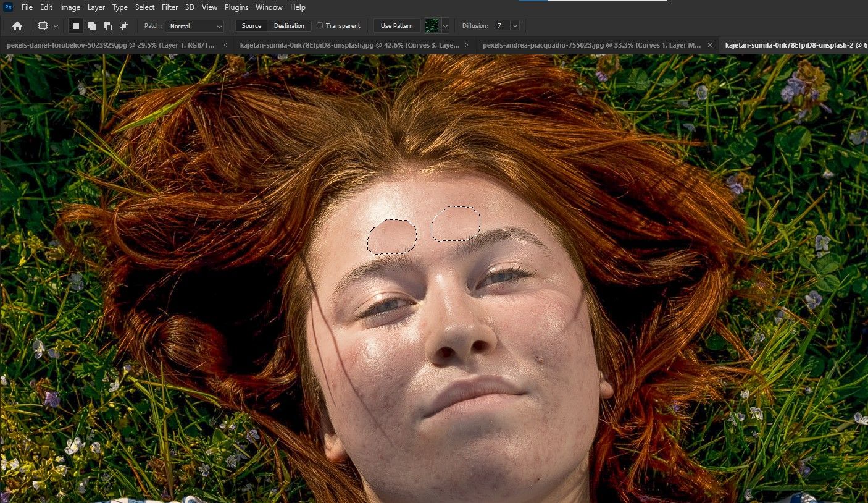Select the Intersect with selection icon
This screenshot has height=503, width=868.
(x=124, y=26)
